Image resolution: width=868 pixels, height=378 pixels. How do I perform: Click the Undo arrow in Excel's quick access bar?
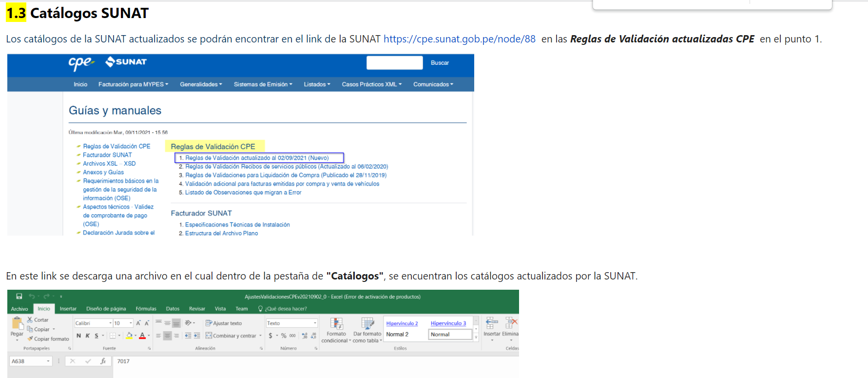(x=32, y=296)
